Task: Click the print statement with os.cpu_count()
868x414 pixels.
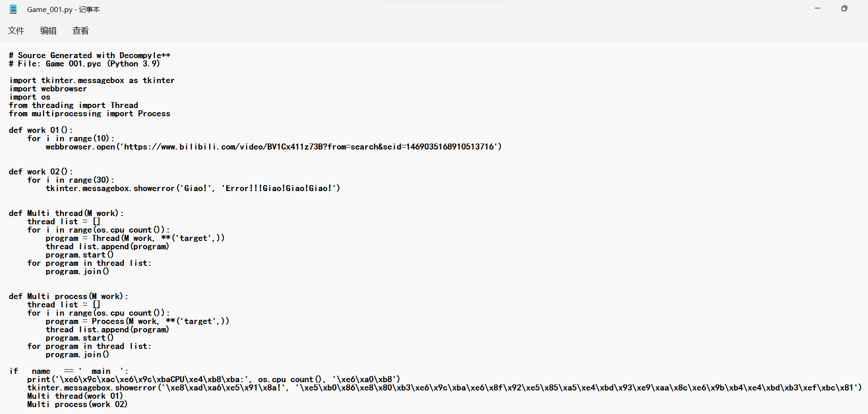Action: 214,379
